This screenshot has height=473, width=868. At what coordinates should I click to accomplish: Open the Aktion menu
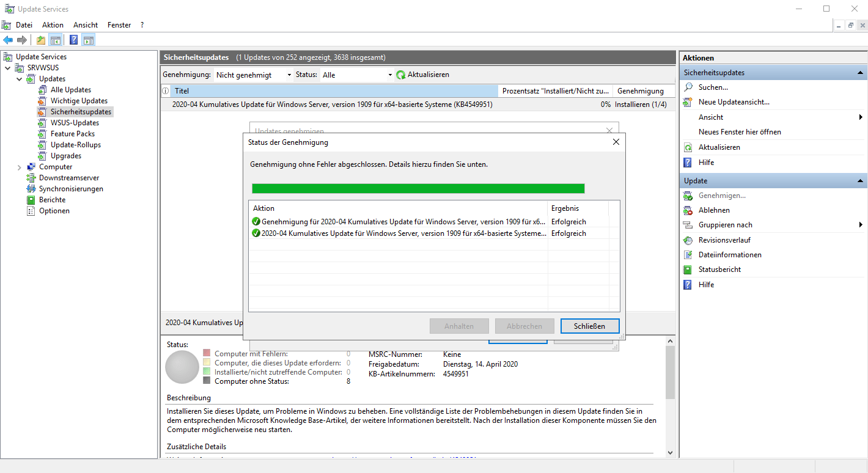coord(53,25)
